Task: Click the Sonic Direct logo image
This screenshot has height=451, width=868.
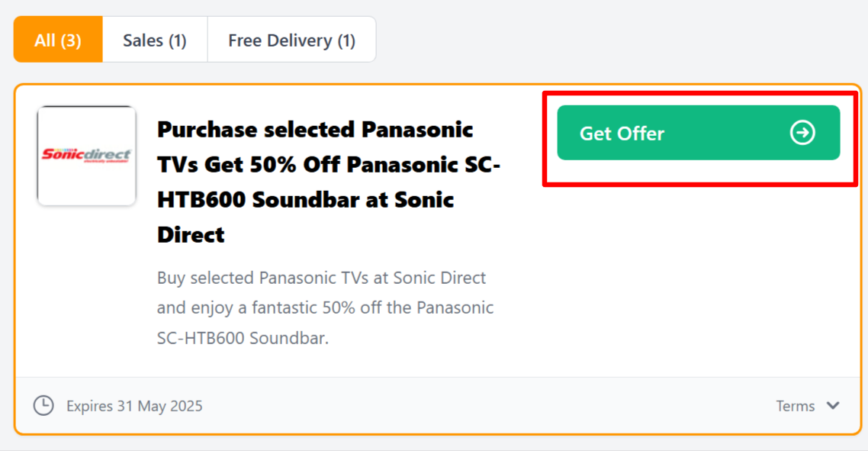Action: [x=86, y=156]
